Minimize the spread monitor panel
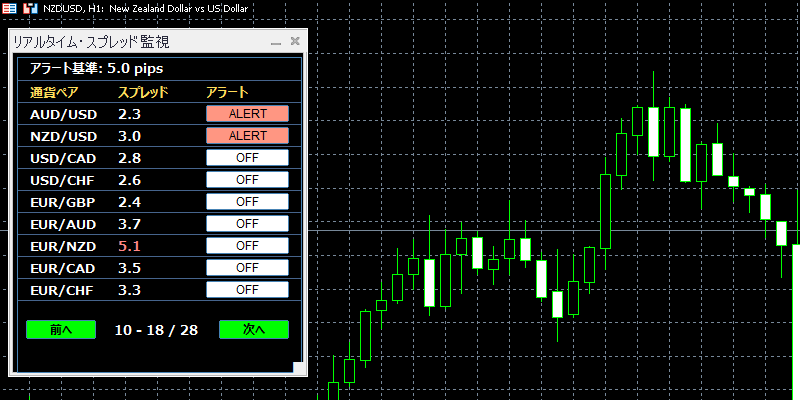The image size is (800, 400). coord(276,42)
